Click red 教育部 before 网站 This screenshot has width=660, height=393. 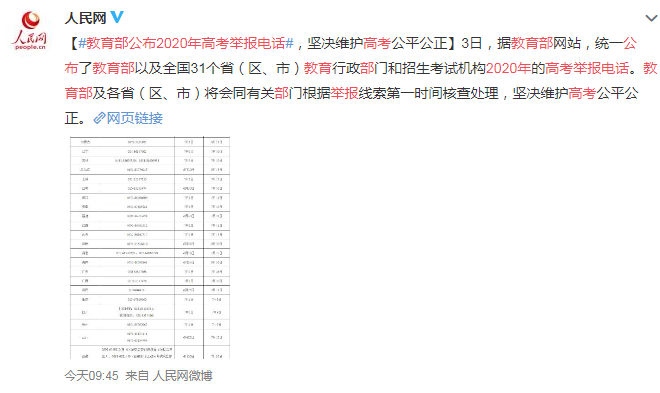tap(532, 43)
